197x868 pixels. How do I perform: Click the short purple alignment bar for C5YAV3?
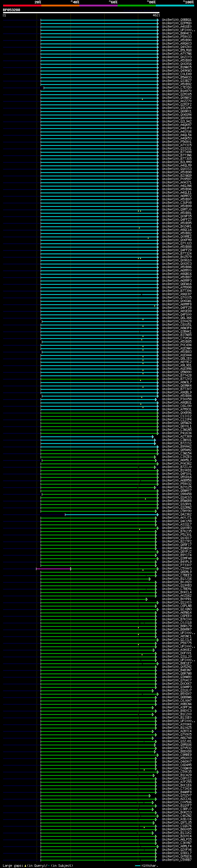coord(54,569)
